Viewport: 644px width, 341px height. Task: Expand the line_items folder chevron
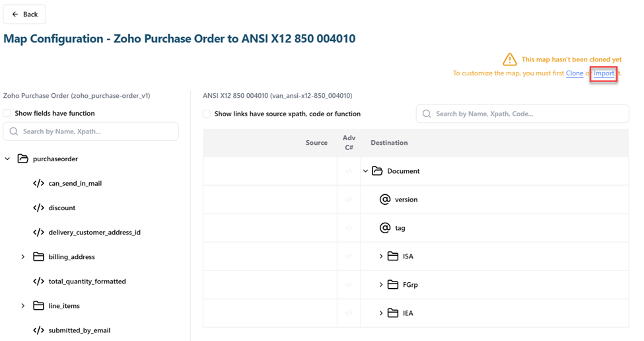tap(23, 306)
